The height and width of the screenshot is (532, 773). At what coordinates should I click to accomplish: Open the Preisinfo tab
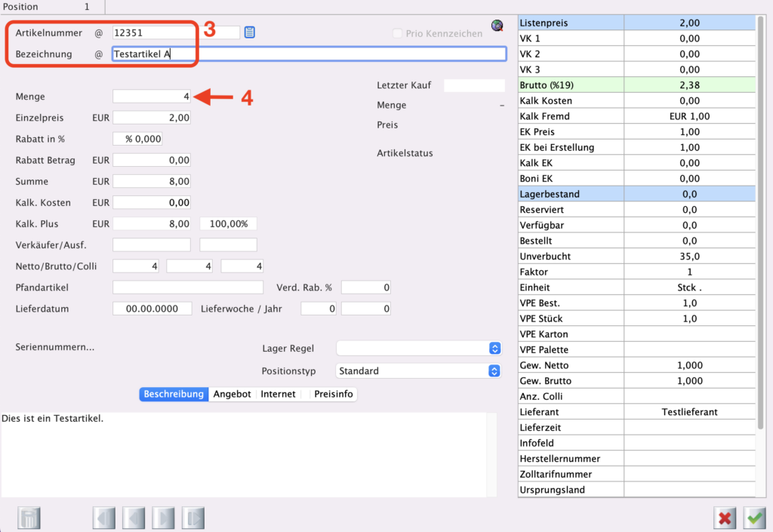pyautogui.click(x=333, y=394)
